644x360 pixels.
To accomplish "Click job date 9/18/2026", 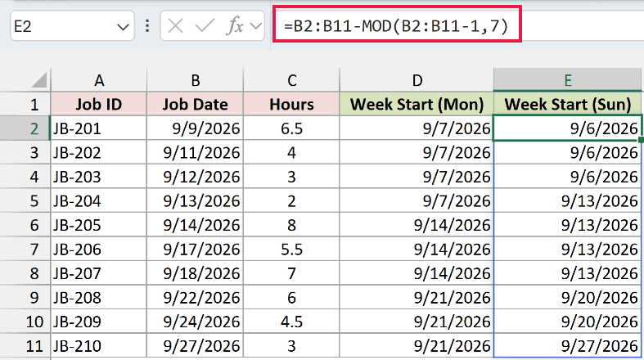I will click(x=195, y=273).
